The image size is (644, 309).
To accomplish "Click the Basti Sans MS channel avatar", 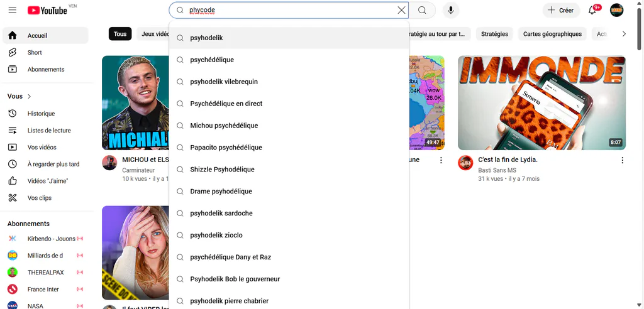I will tap(465, 163).
